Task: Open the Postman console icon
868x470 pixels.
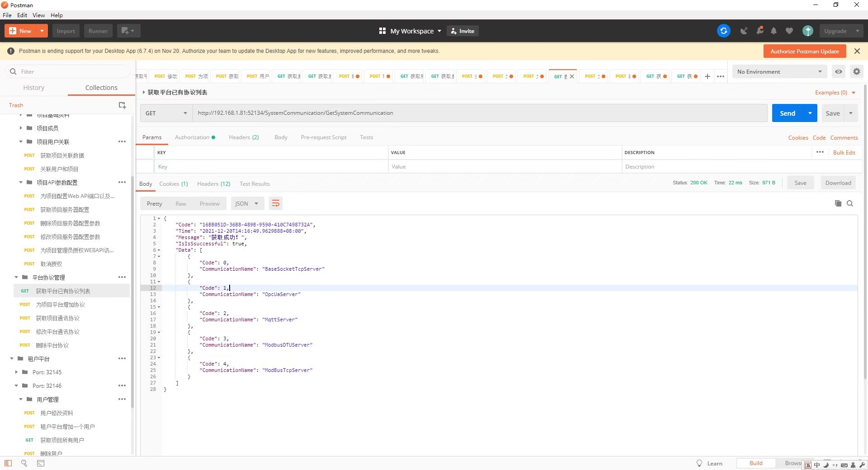Action: tap(41, 463)
